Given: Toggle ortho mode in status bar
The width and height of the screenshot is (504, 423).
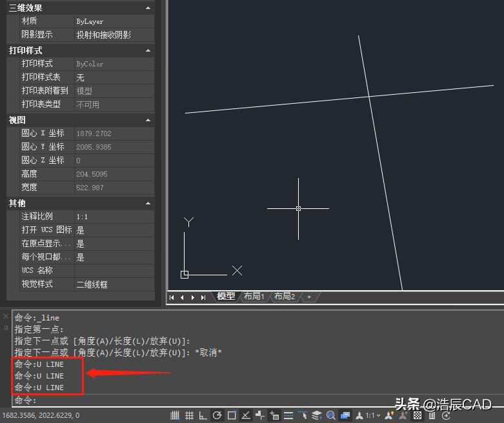Looking at the screenshot, I should 203,415.
